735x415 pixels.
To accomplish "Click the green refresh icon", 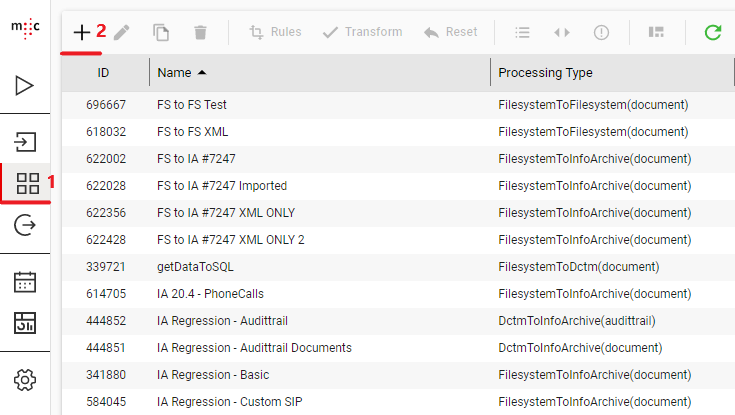I will [712, 32].
